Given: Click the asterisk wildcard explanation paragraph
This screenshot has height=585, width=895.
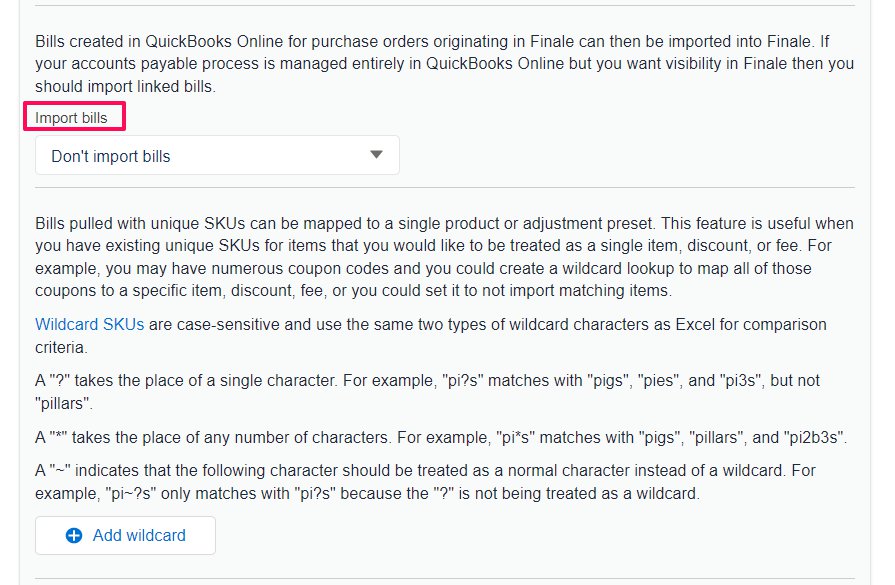Looking at the screenshot, I should 441,437.
